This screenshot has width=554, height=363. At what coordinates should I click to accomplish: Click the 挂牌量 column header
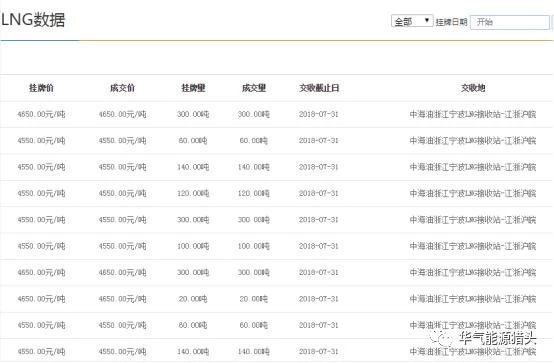pos(193,88)
